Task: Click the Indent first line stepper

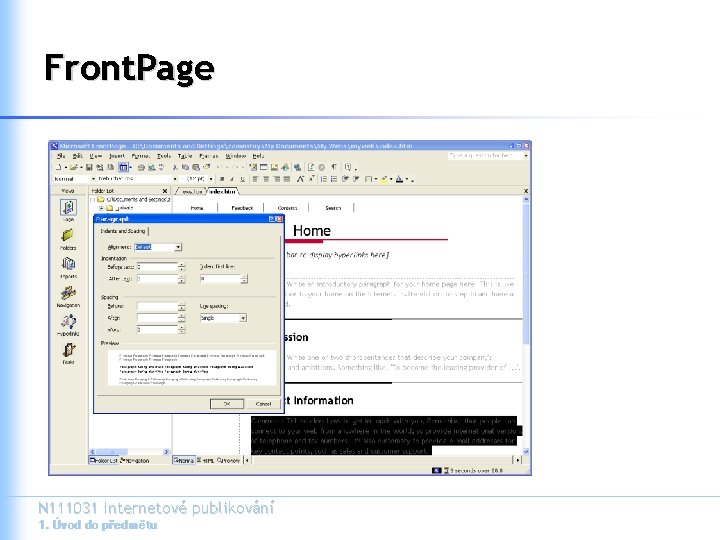Action: pyautogui.click(x=244, y=279)
